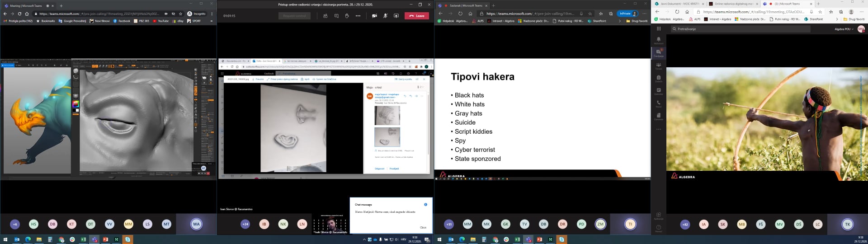Screen dimensions: 868x244
Task: Open YouTube bookmark in Chrome
Action: coord(160,21)
